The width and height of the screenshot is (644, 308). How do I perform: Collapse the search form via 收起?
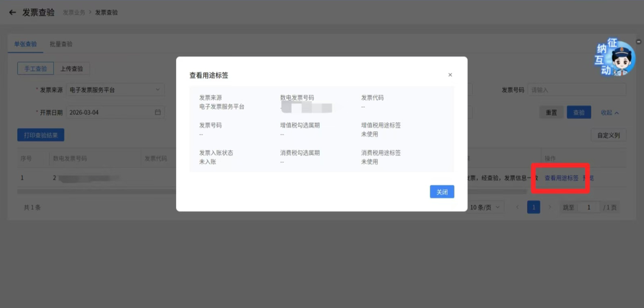610,112
